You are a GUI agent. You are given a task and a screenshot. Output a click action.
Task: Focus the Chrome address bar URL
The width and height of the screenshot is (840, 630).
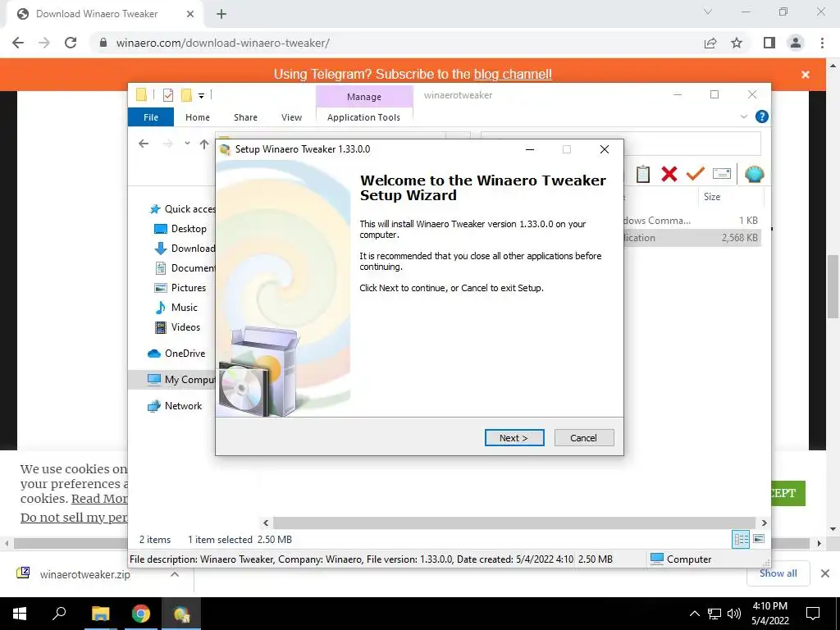pyautogui.click(x=222, y=43)
